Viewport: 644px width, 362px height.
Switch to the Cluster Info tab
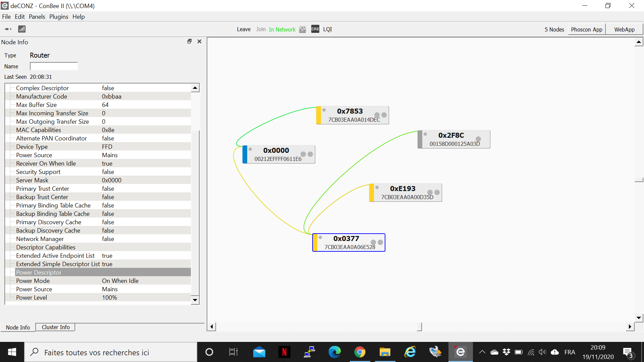[x=56, y=327]
